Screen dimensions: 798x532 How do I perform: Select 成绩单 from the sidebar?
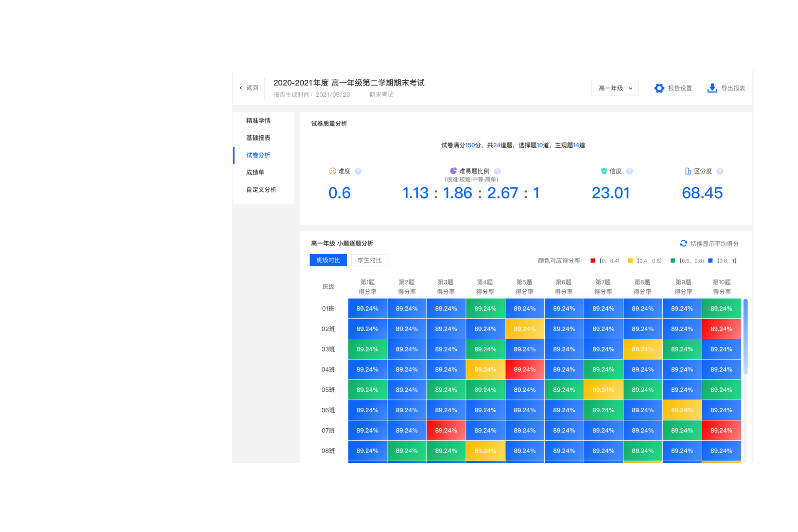click(255, 172)
